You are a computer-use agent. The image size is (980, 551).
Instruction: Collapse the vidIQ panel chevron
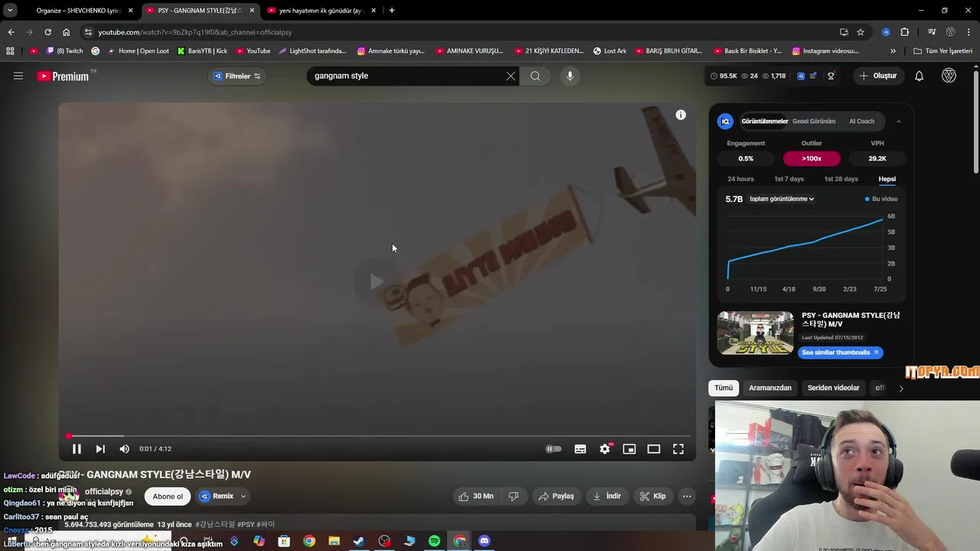coord(899,121)
